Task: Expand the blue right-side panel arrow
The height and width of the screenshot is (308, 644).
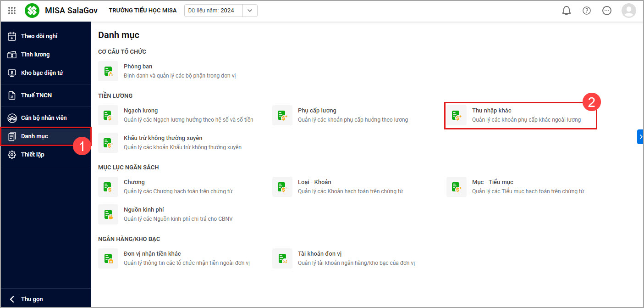Action: pos(640,137)
